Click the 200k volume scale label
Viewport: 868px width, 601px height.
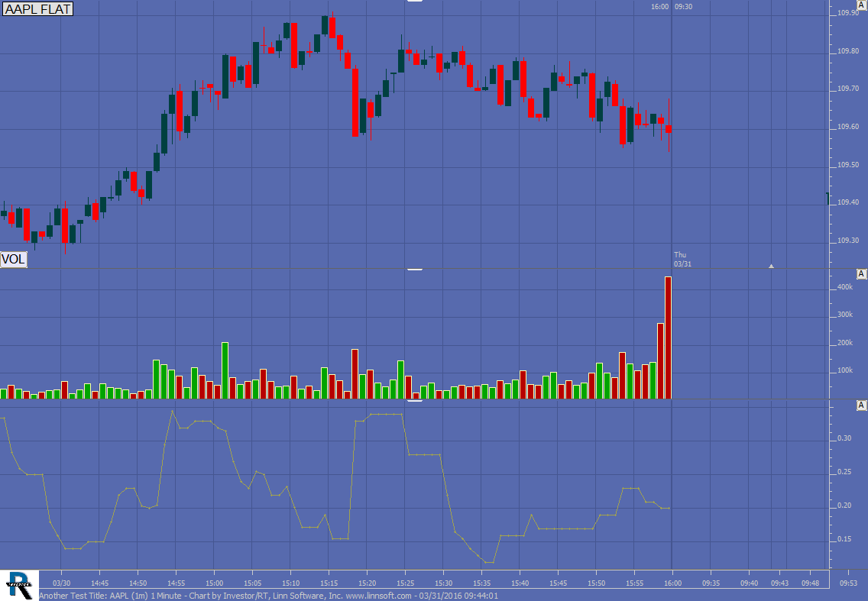[x=845, y=343]
